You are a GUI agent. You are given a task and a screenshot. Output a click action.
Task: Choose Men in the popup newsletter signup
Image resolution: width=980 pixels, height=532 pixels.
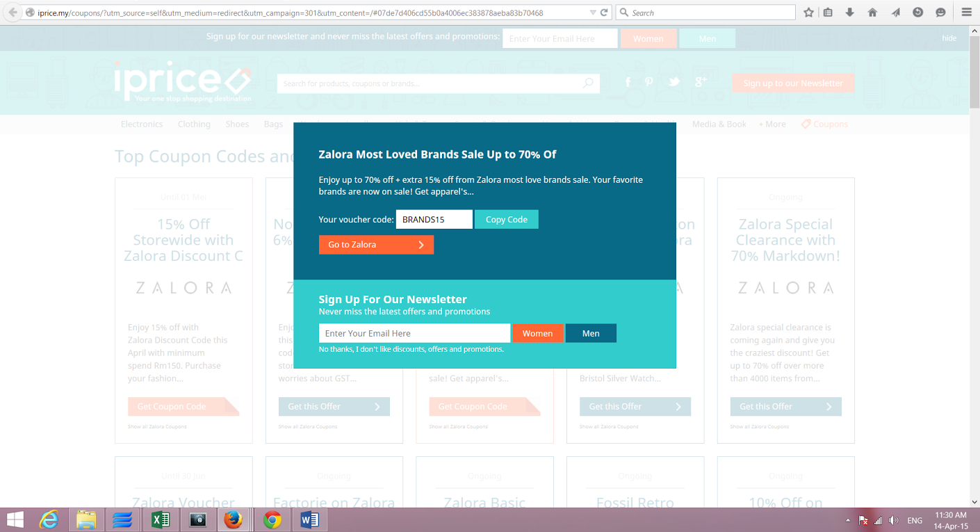pyautogui.click(x=591, y=334)
